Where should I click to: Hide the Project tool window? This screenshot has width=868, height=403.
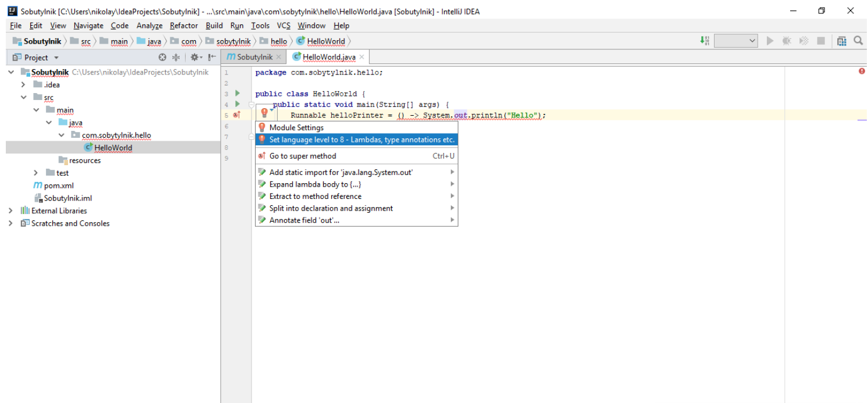212,58
